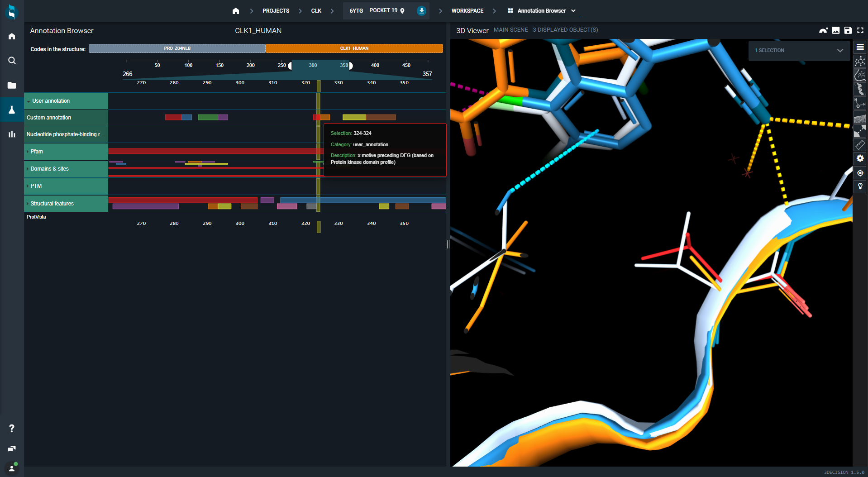Toggle ligand molecule display icon
The height and width of the screenshot is (477, 868).
tap(860, 61)
